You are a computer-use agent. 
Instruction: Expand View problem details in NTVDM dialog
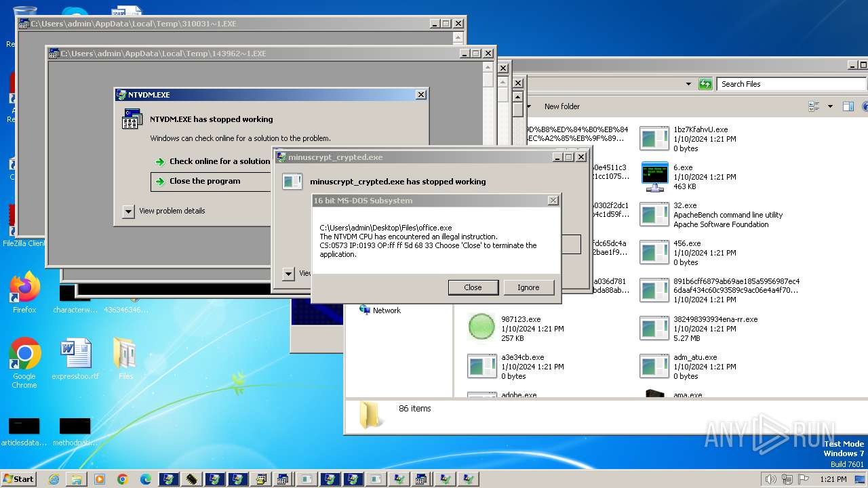point(129,211)
